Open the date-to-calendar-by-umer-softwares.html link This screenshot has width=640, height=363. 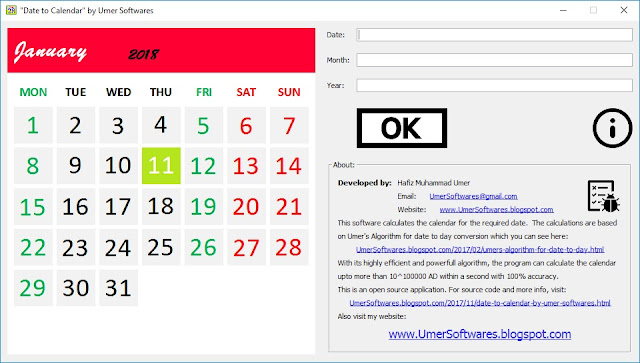(480, 303)
